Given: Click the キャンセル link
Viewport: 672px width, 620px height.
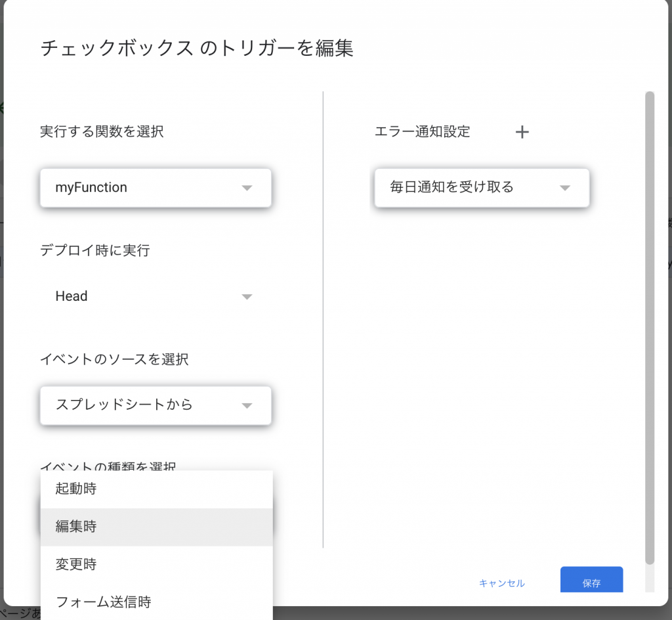Looking at the screenshot, I should pyautogui.click(x=501, y=583).
